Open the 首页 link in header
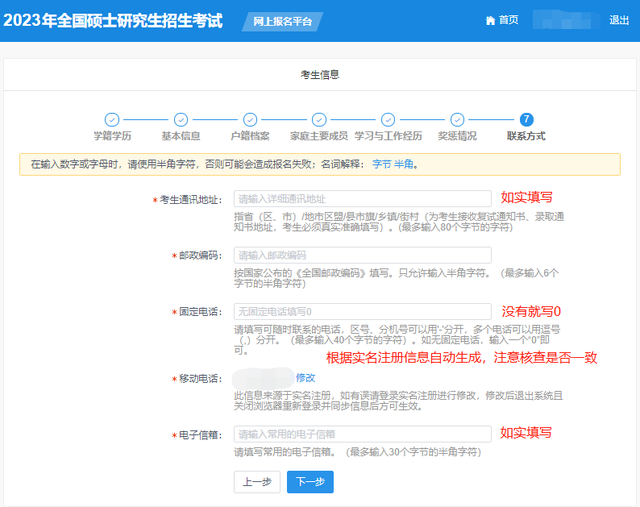 point(509,20)
